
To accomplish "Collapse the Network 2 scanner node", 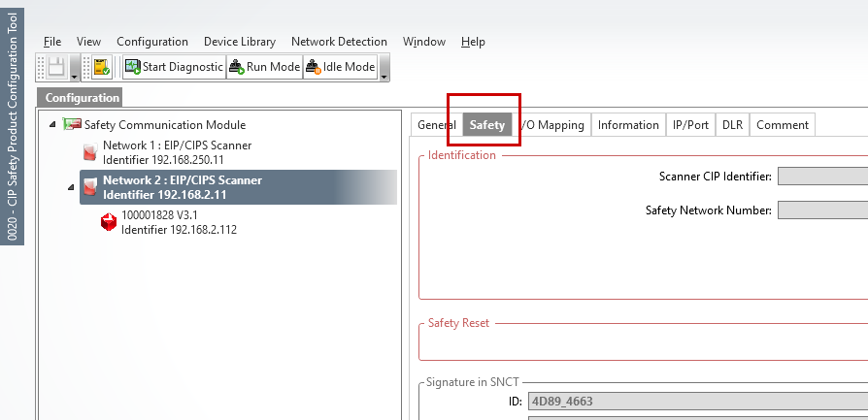I will point(71,187).
